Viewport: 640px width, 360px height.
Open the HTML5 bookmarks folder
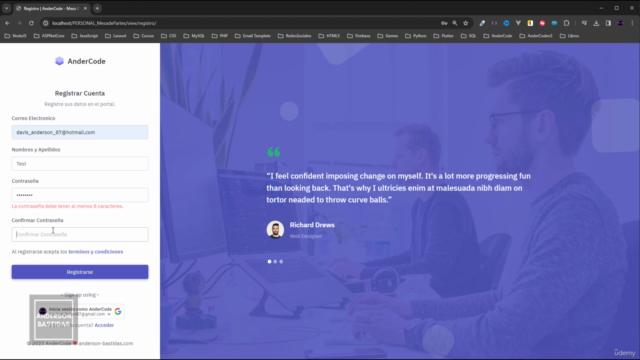[329, 36]
